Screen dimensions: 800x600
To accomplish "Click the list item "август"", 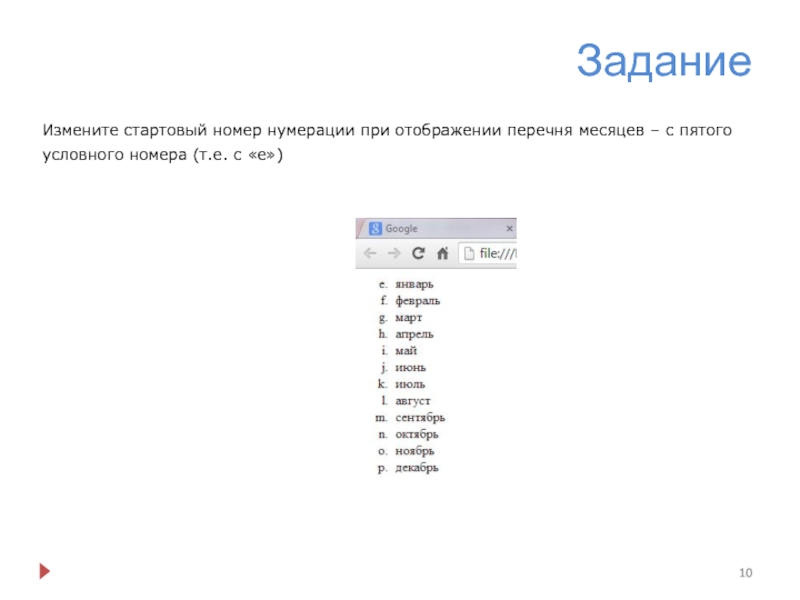I will 413,401.
